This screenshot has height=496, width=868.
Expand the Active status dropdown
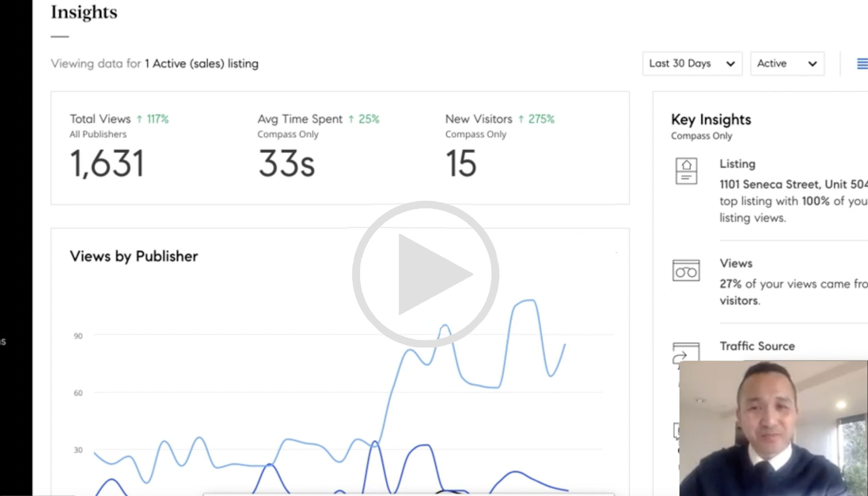click(x=787, y=63)
